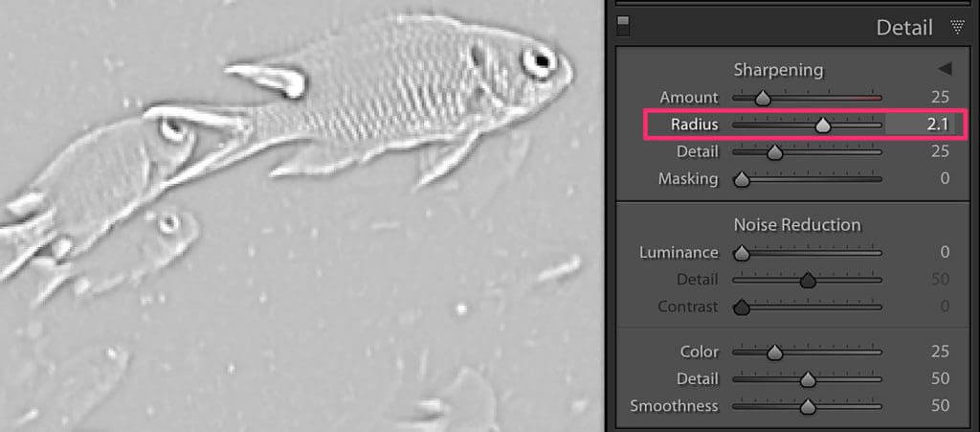Collapse the Detail panel using header triangle
The image size is (980, 432).
pos(957,27)
